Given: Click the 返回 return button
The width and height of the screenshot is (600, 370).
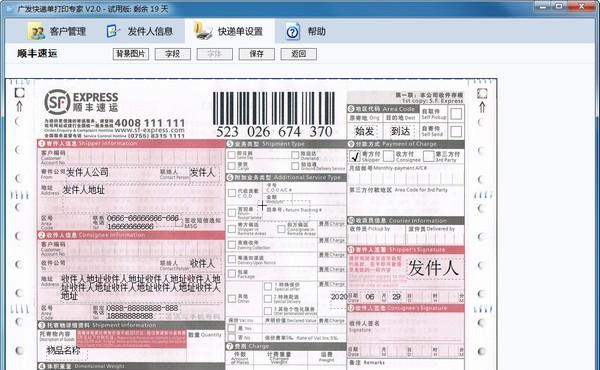Looking at the screenshot, I should (x=298, y=54).
